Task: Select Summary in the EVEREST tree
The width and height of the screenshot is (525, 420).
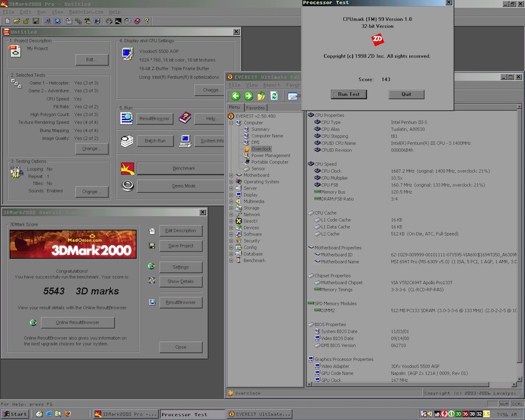Action: pos(260,129)
